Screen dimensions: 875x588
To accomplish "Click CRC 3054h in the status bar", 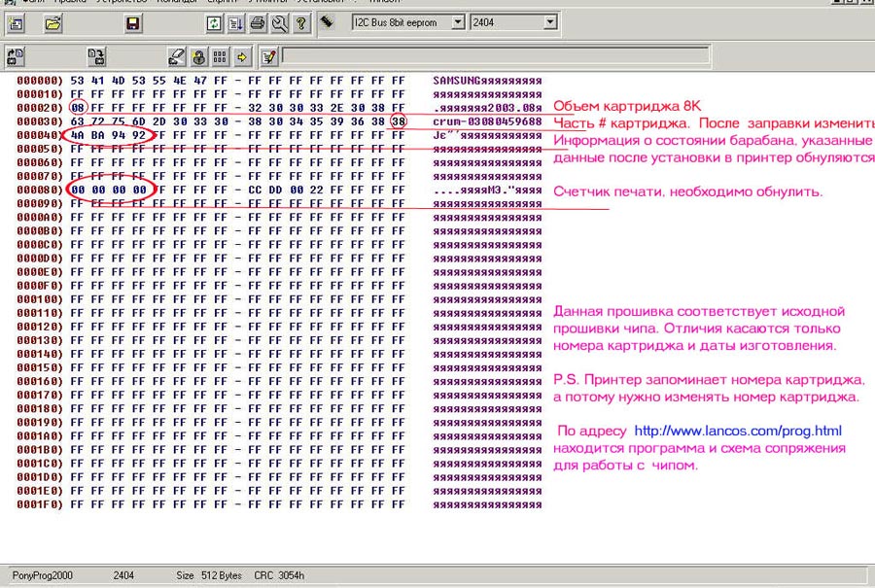I will (279, 575).
